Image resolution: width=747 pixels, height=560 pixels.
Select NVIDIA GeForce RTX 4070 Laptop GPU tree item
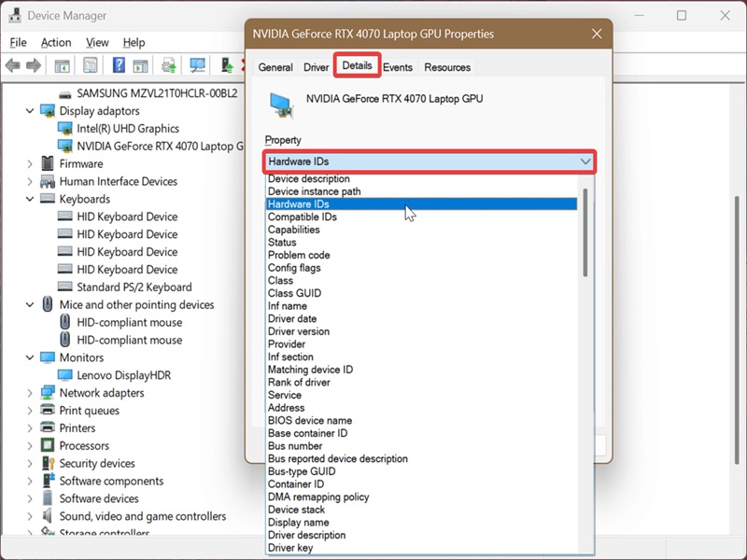coord(160,147)
